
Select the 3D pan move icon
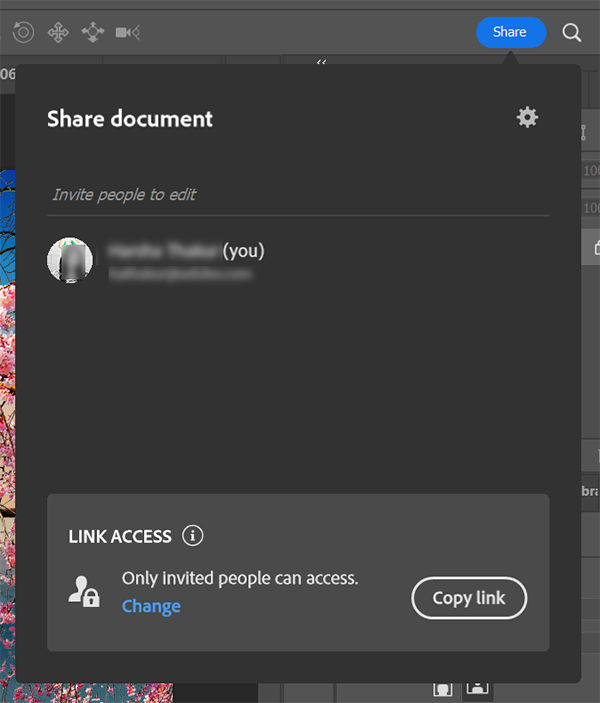[58, 32]
